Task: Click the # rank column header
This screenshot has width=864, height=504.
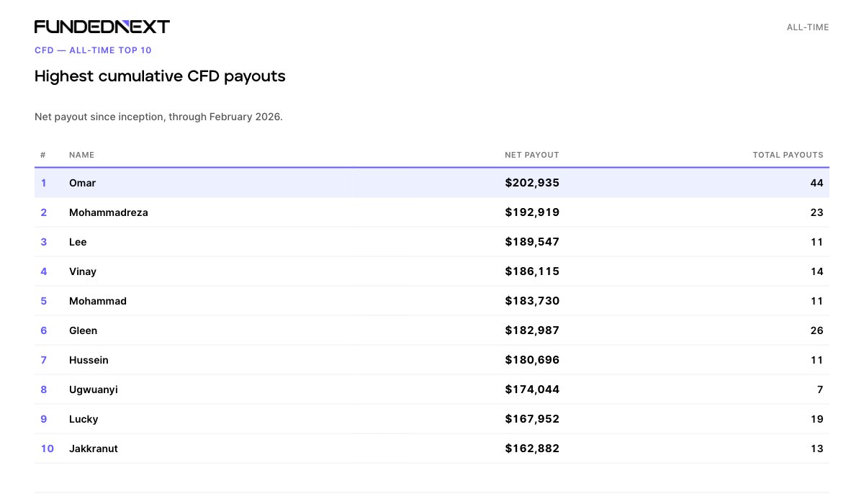Action: pos(42,155)
